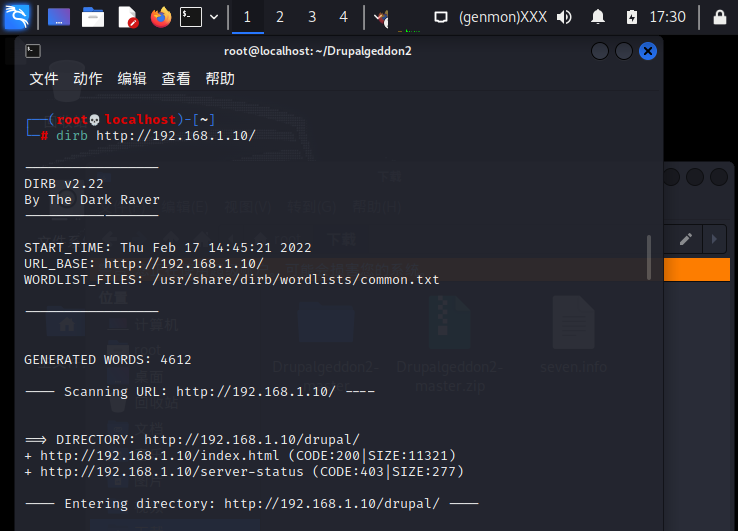The width and height of the screenshot is (738, 531).
Task: Open the 查看 menu in terminal
Action: [x=176, y=79]
